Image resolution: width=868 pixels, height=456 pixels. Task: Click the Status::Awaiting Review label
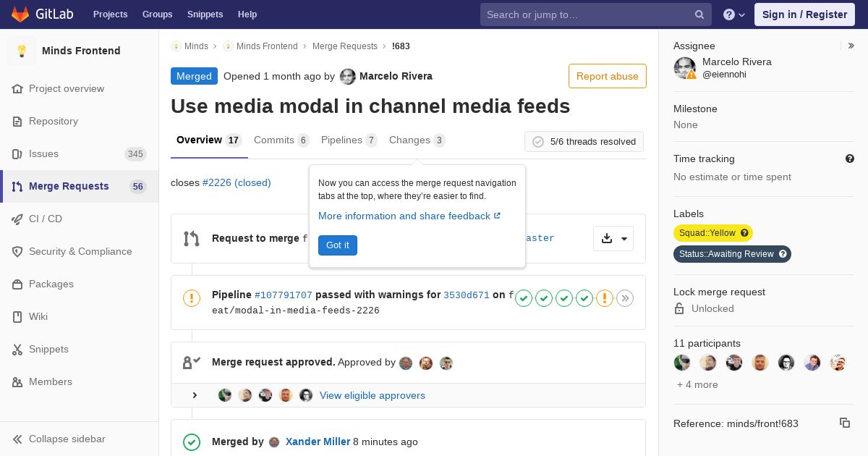732,254
